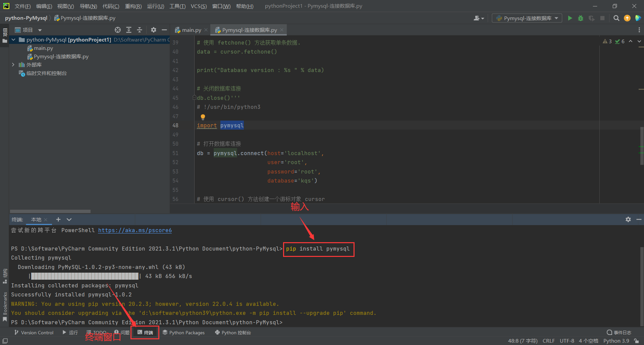This screenshot has height=345, width=644.
Task: Expand the 外部库 tree node
Action: pos(13,65)
